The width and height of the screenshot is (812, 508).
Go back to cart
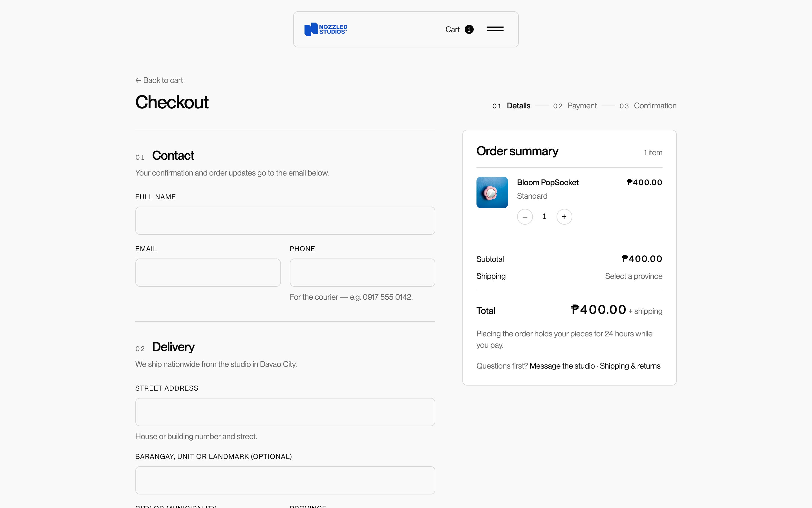point(159,80)
